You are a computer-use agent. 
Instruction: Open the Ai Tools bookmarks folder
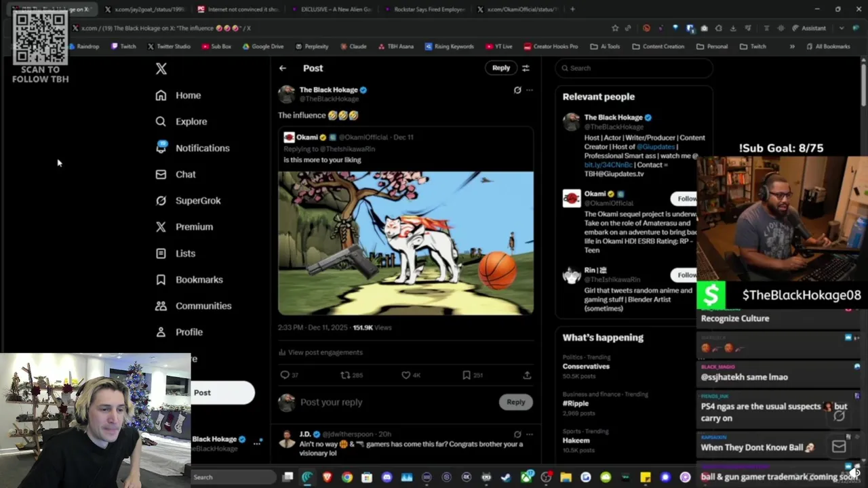click(605, 47)
